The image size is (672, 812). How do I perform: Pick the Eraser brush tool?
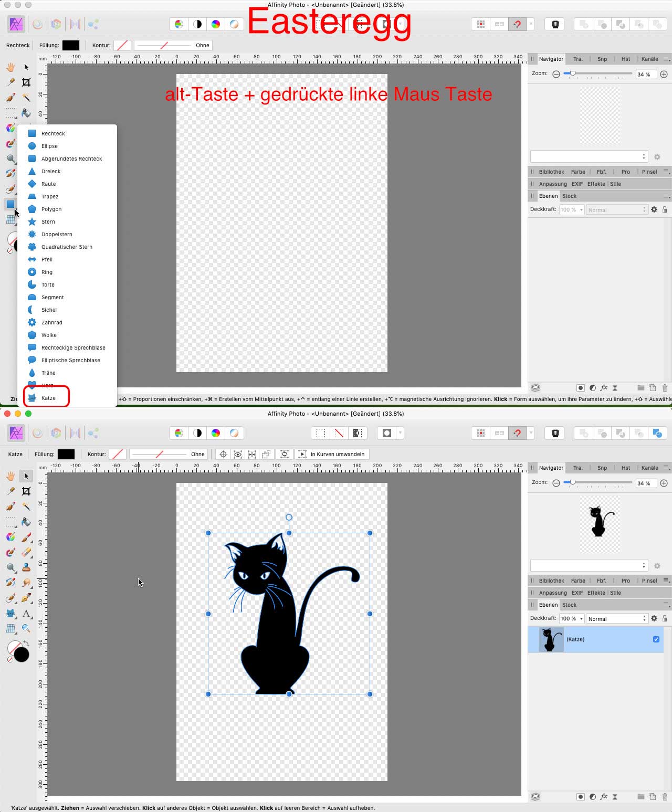(26, 552)
